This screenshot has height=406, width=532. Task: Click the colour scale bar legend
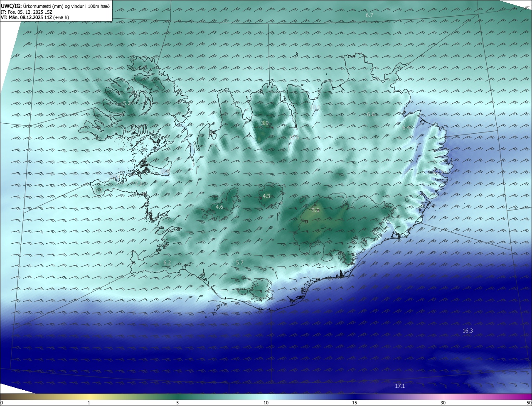click(x=266, y=397)
